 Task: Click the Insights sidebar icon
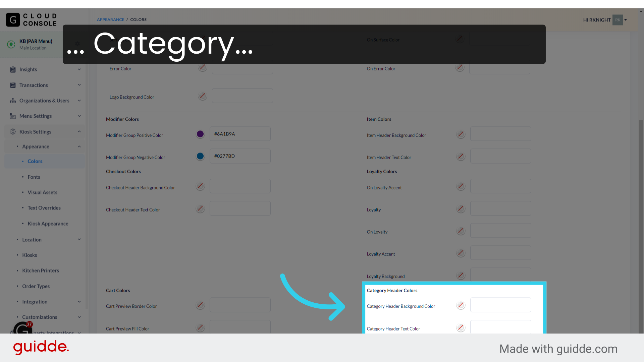[13, 69]
